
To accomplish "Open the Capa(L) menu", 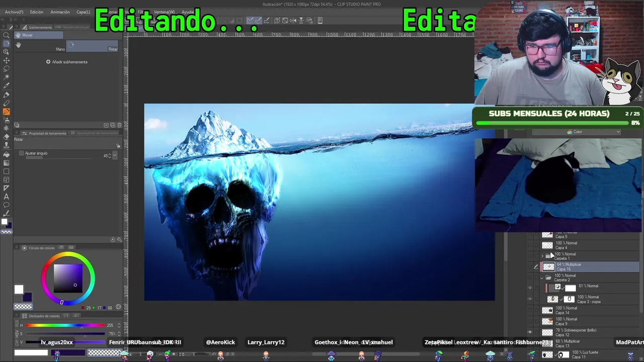I will [x=84, y=12].
